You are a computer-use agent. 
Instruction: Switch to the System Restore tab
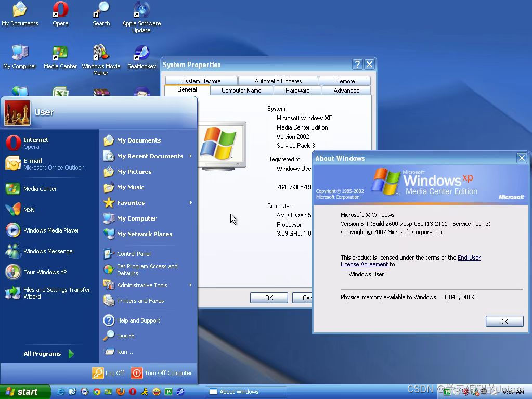pyautogui.click(x=201, y=81)
